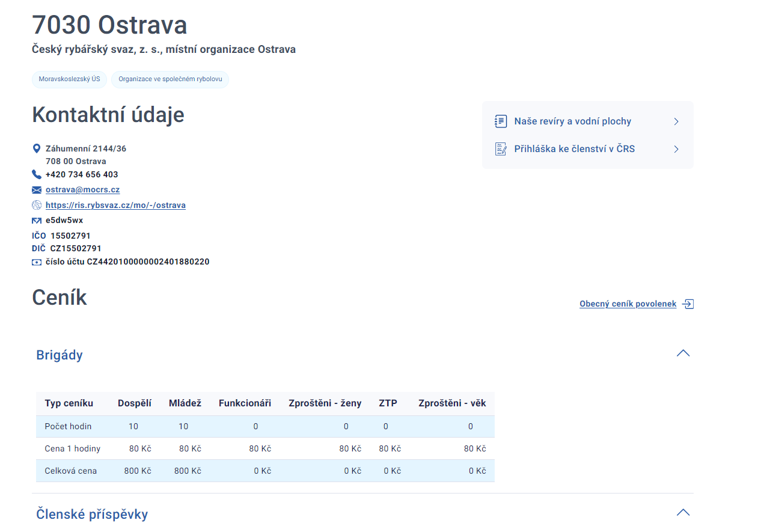Click the Zproštěni - věk column header

pyautogui.click(x=452, y=403)
